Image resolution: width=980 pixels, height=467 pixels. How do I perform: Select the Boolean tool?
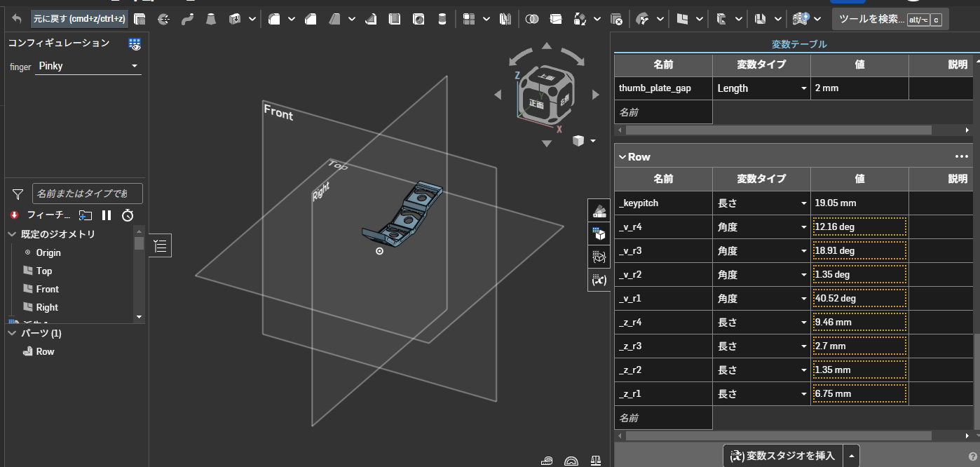pos(532,19)
